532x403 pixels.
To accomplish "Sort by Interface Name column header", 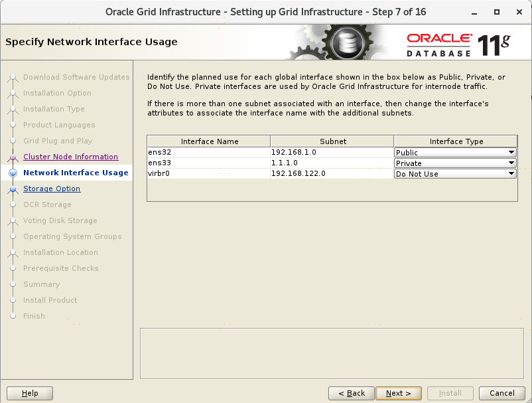I will tap(209, 141).
